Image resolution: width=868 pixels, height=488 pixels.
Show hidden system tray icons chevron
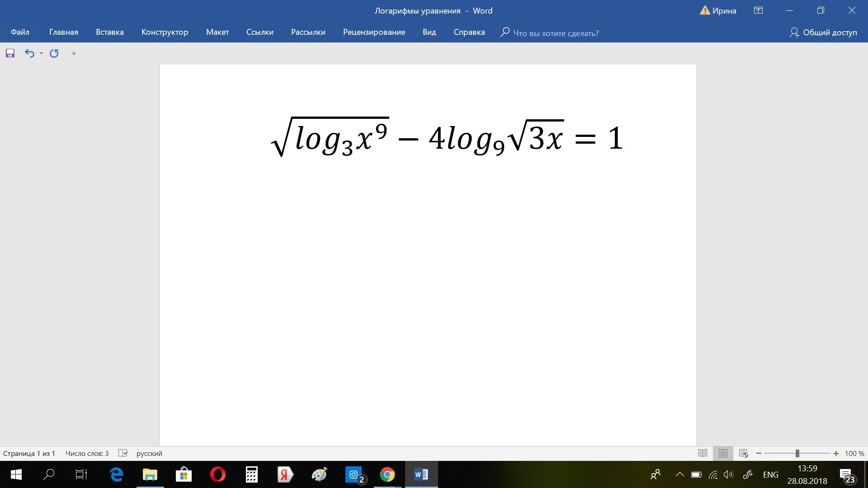click(679, 474)
